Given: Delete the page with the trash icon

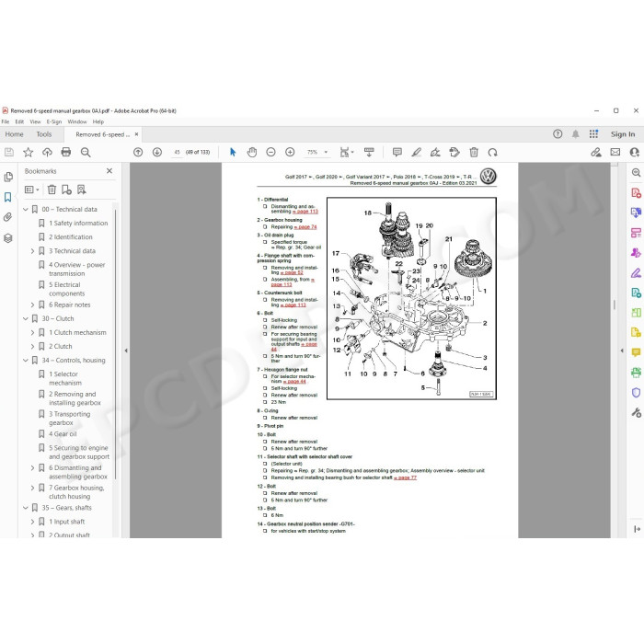Looking at the screenshot, I should click(474, 152).
